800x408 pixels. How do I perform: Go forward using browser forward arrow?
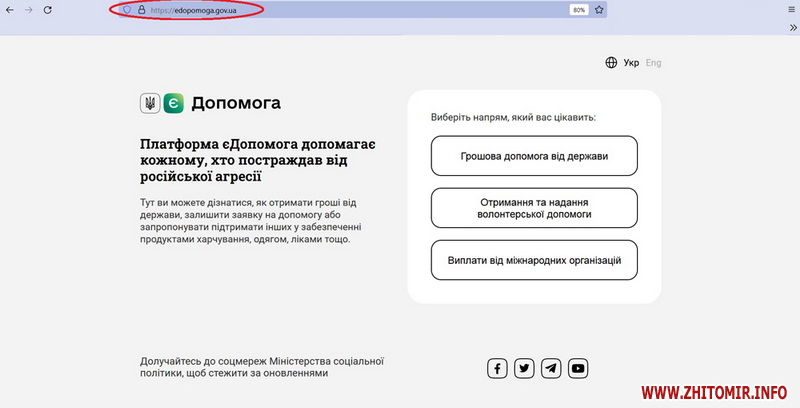[x=29, y=9]
